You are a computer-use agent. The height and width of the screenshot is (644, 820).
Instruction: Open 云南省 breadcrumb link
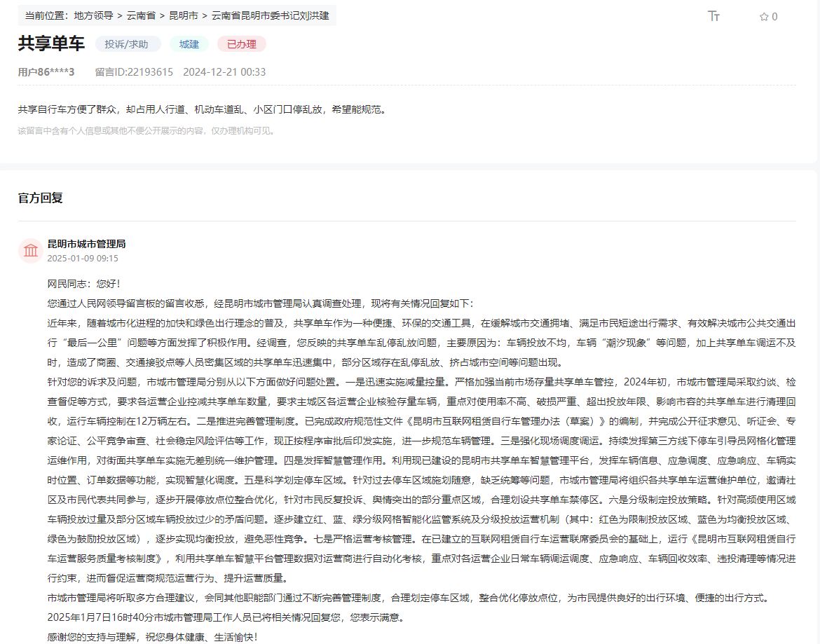(x=141, y=15)
